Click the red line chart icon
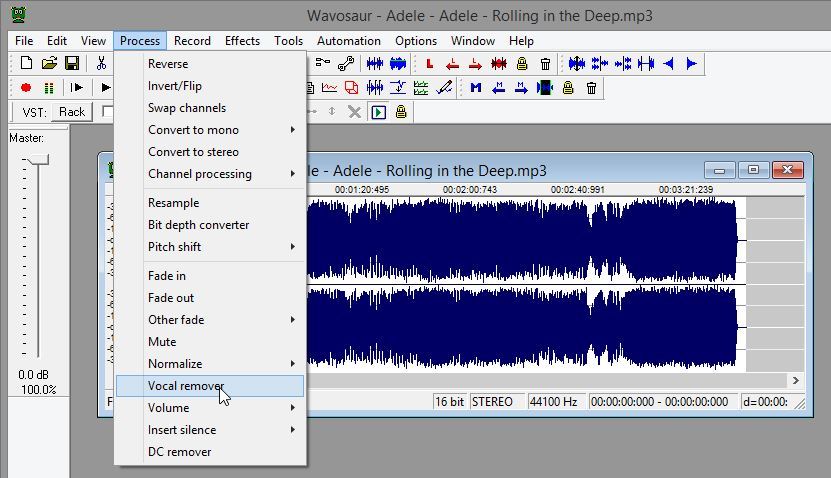Viewport: 831px width, 478px height. coord(330,87)
